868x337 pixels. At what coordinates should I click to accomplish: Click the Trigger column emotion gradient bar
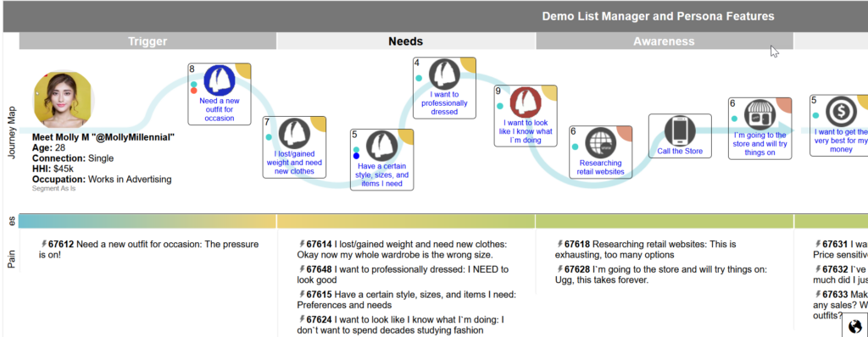click(x=147, y=221)
